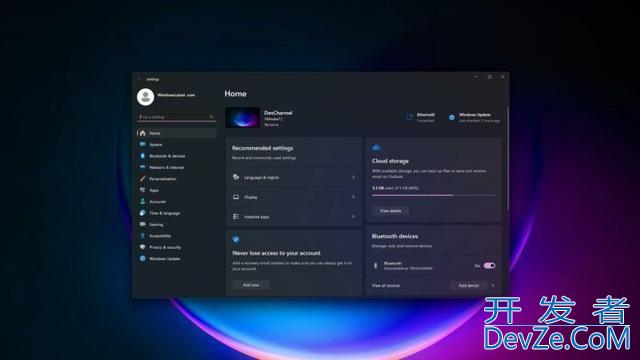Click the Windows Update icon in the header
The image size is (640, 360).
click(452, 118)
